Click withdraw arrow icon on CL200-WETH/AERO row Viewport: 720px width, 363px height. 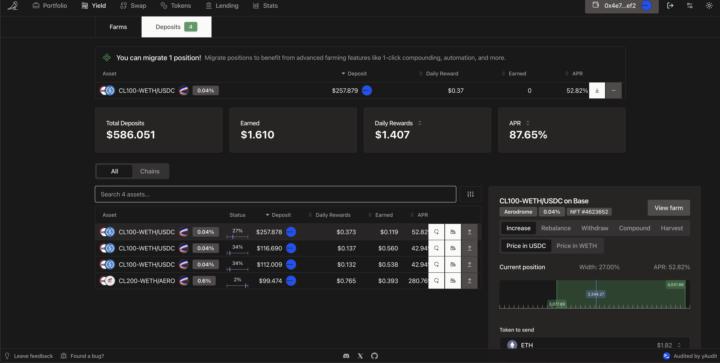click(x=469, y=280)
